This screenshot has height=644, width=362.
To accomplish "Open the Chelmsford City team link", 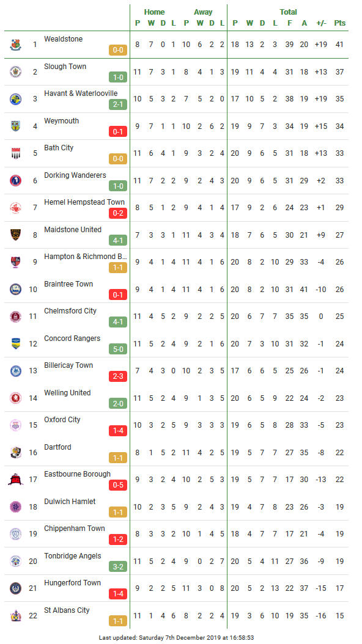I will pos(70,311).
